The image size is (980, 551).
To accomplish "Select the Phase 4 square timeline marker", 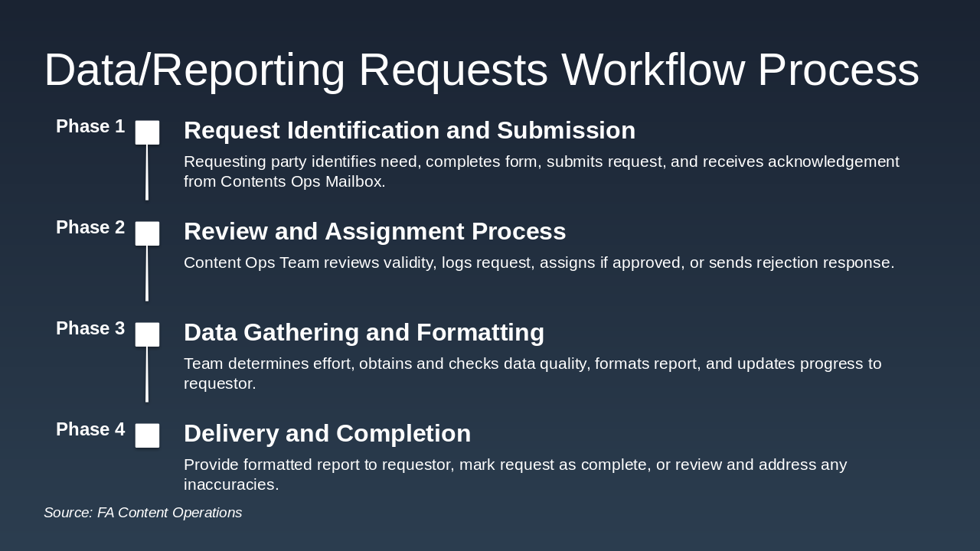I will (147, 435).
